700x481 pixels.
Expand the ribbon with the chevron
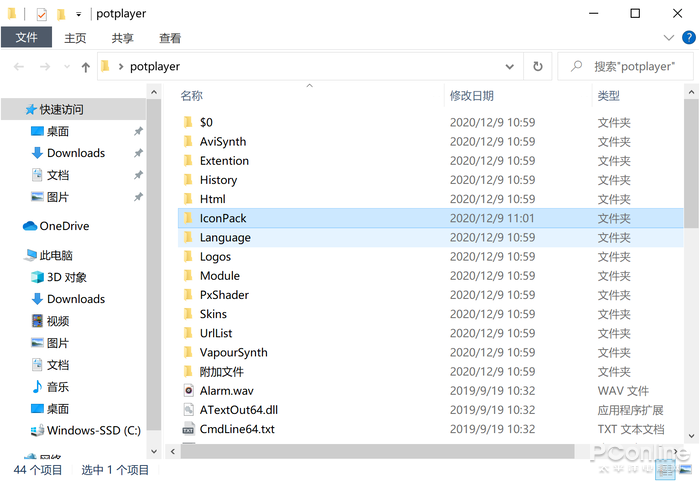coord(668,38)
